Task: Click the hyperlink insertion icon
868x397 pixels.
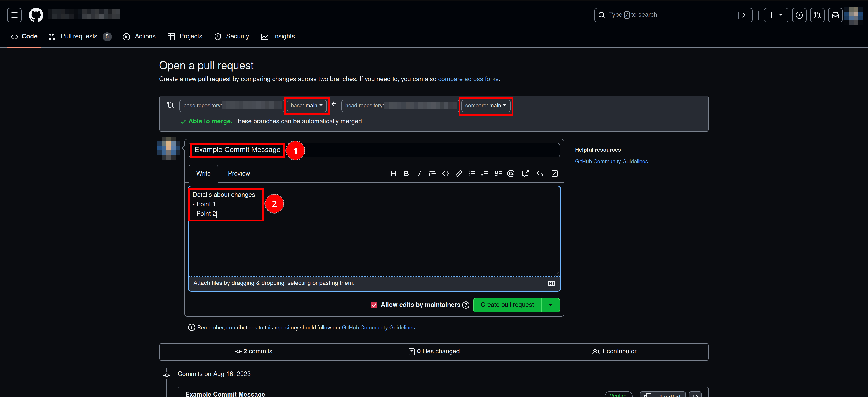Action: pos(458,174)
